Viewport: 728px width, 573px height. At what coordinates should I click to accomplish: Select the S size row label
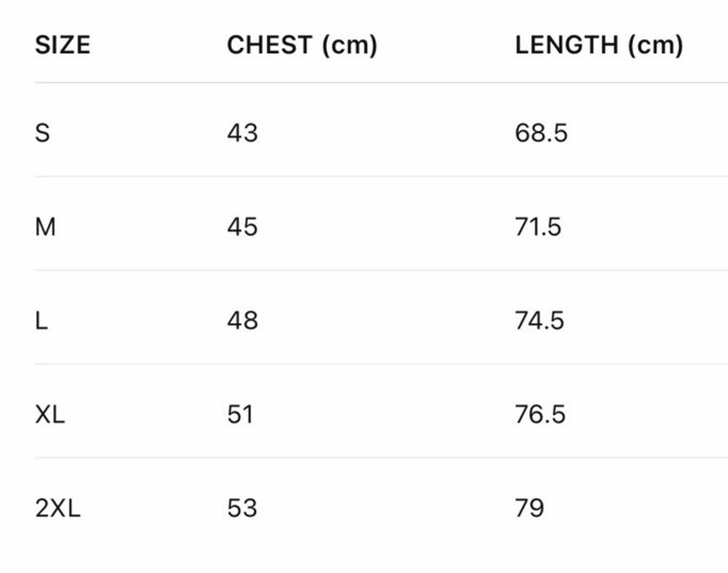tap(43, 133)
